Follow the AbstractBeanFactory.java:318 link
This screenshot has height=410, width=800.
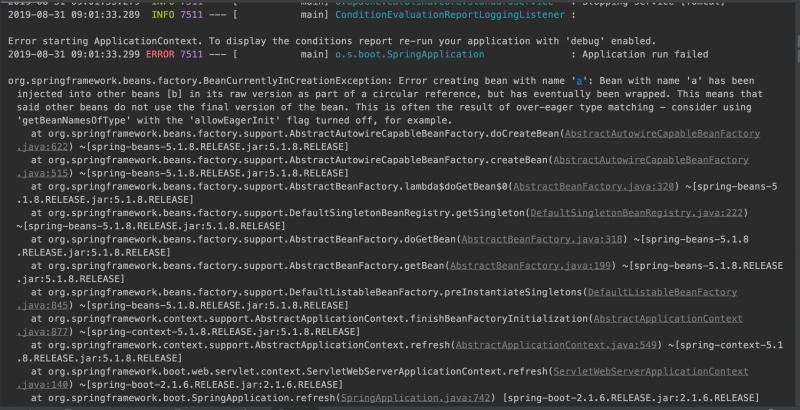542,240
